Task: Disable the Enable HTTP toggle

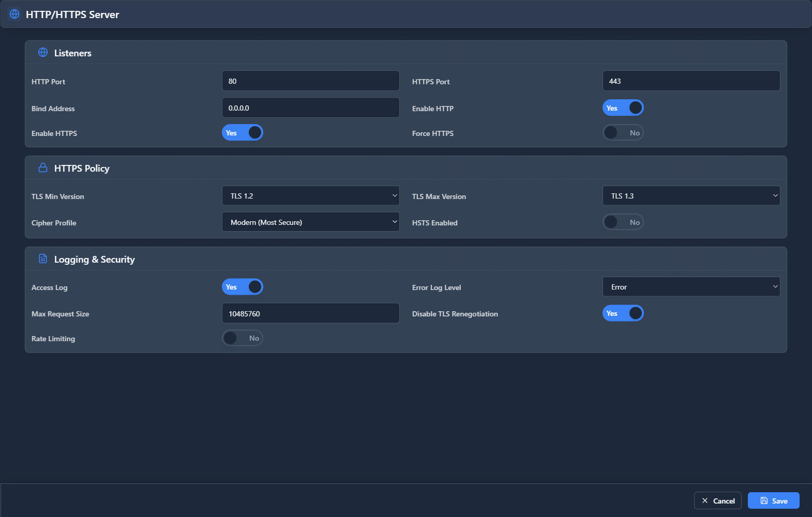Action: pyautogui.click(x=623, y=108)
